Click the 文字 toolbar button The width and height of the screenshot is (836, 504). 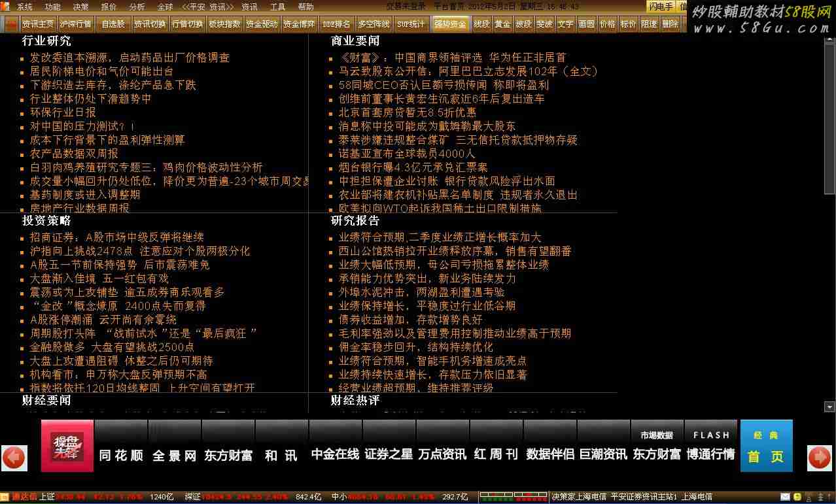pyautogui.click(x=565, y=24)
